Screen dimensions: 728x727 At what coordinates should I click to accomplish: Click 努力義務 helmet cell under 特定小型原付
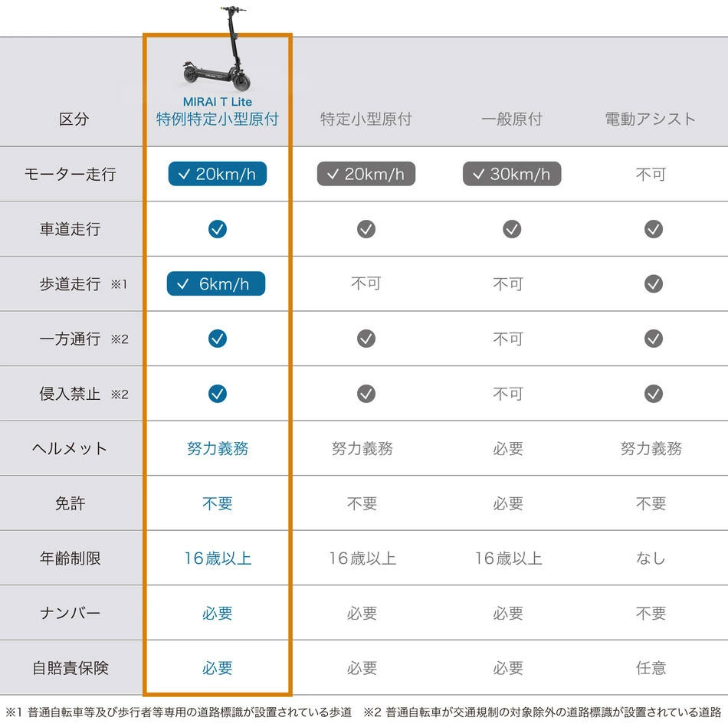click(362, 448)
